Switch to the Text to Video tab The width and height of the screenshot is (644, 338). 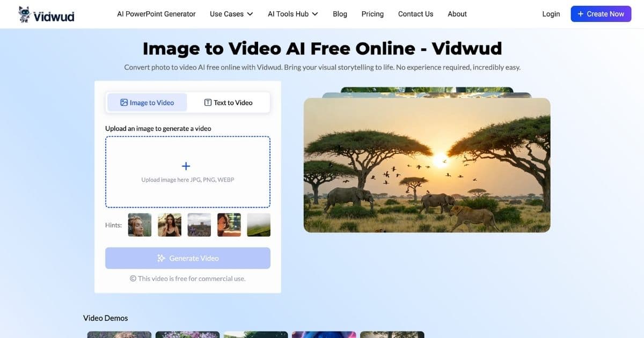228,102
